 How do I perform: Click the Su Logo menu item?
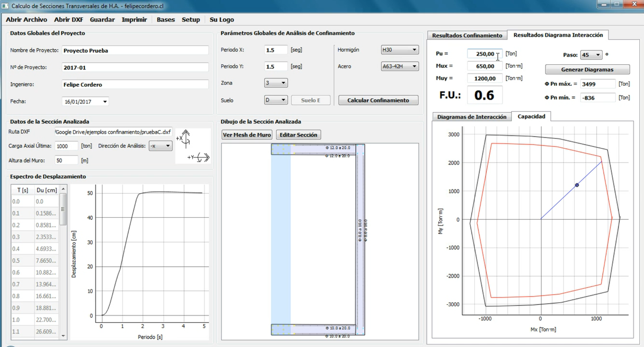pyautogui.click(x=221, y=20)
